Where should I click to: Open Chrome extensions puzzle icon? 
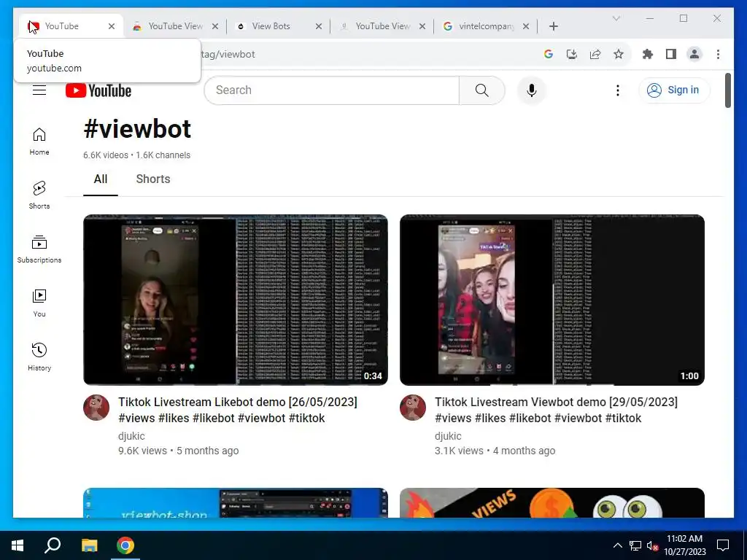point(648,54)
